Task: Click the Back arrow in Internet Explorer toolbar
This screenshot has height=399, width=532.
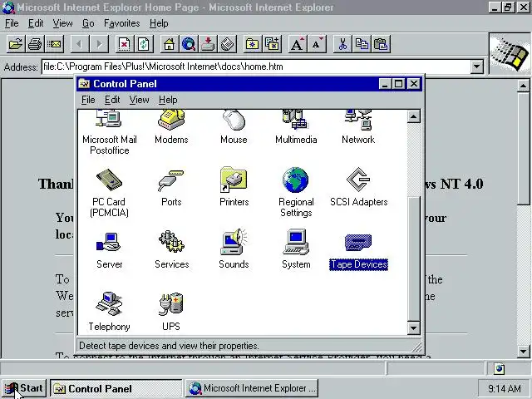Action: (80, 44)
